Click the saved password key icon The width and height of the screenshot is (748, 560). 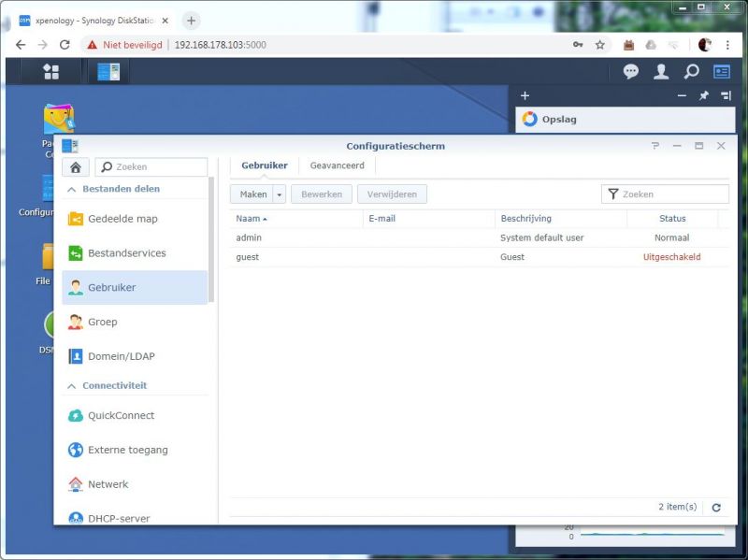(x=578, y=45)
